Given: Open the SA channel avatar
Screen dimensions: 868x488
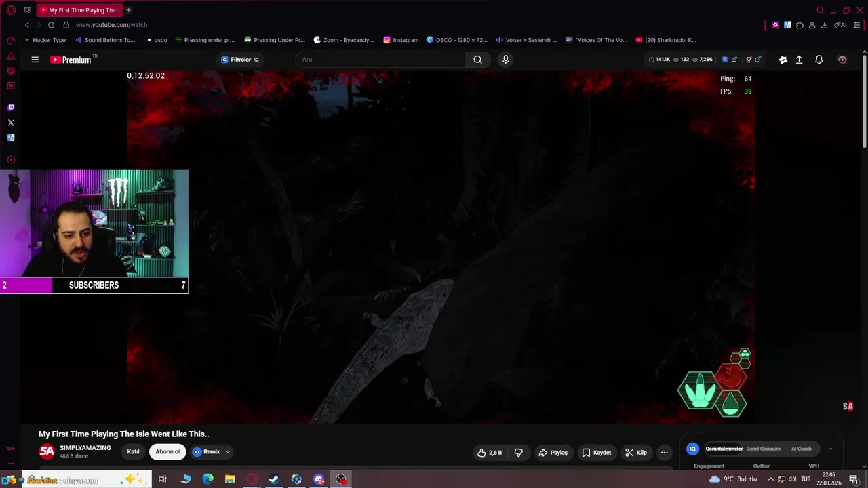Looking at the screenshot, I should pos(47,451).
